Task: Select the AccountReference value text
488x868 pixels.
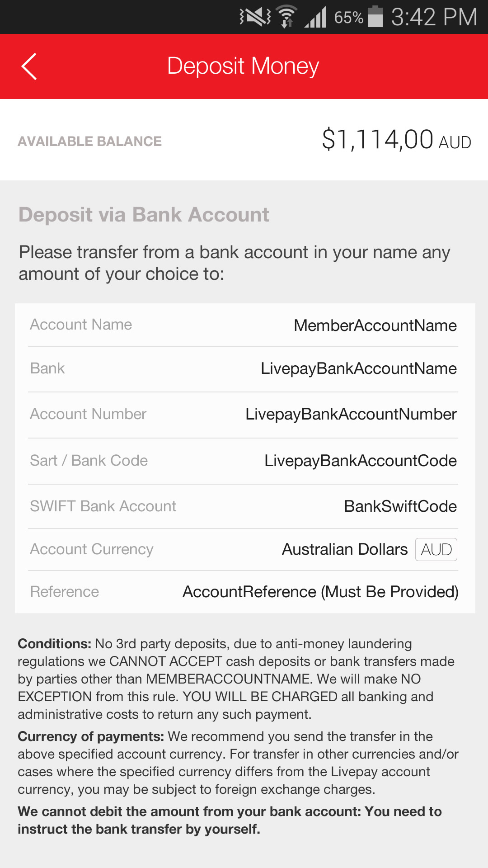Action: (320, 592)
